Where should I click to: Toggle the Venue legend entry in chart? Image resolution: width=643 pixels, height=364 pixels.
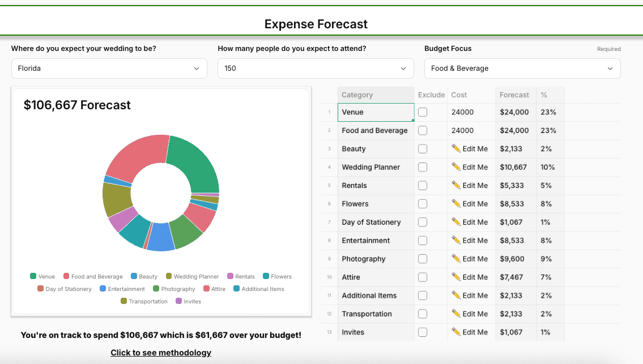[42, 277]
